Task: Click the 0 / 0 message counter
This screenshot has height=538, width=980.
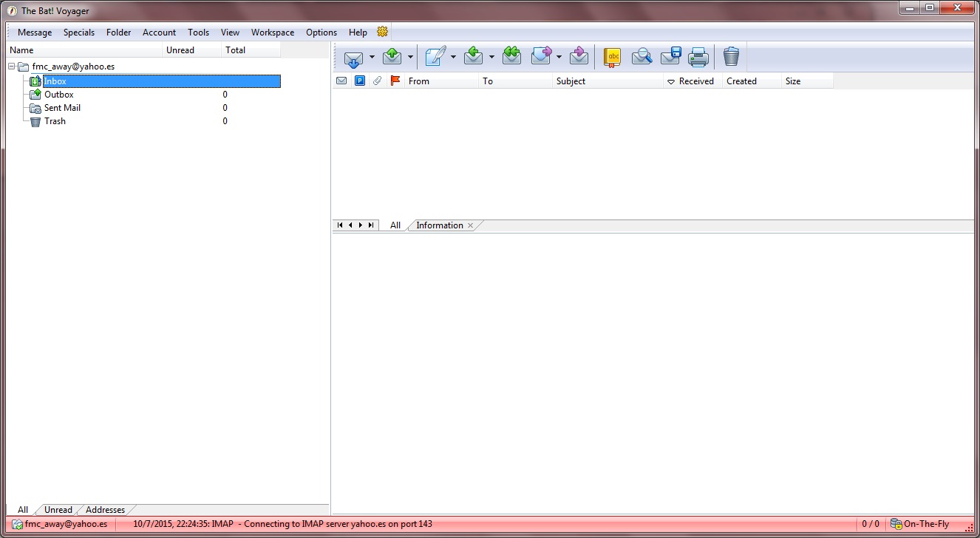Action: 871,524
